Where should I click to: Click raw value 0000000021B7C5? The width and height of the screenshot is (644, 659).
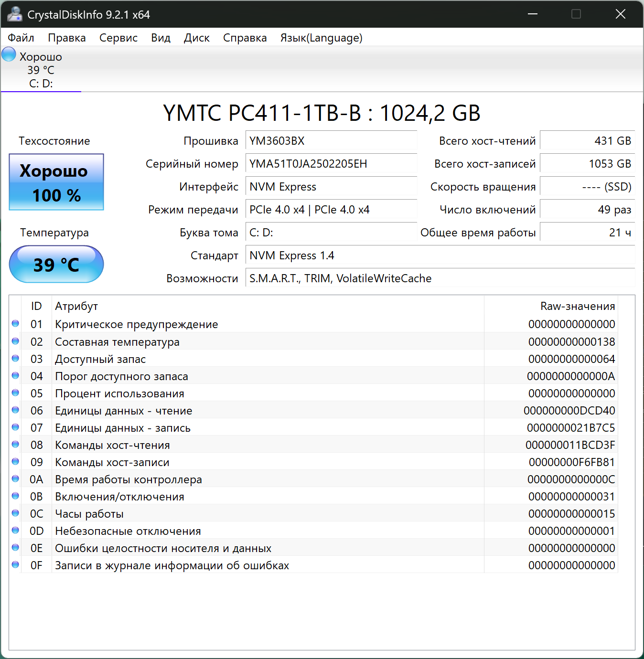click(571, 428)
